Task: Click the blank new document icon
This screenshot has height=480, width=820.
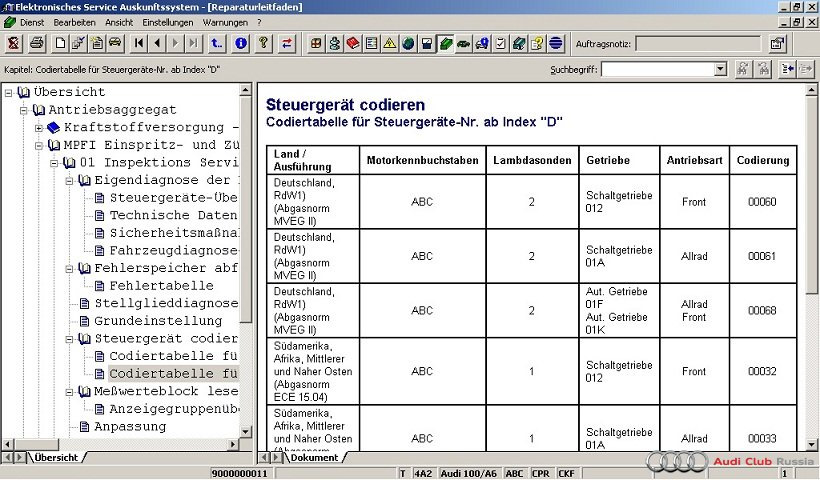Action: click(x=60, y=43)
